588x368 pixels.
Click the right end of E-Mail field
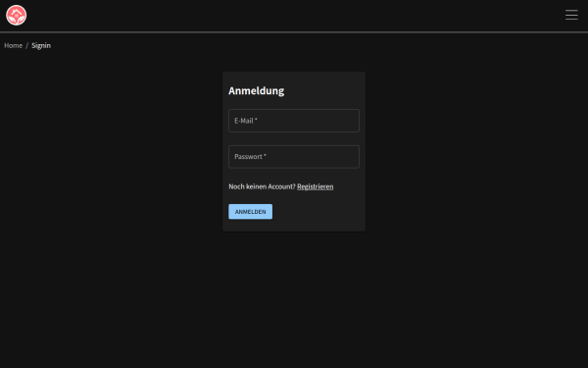[x=349, y=121]
